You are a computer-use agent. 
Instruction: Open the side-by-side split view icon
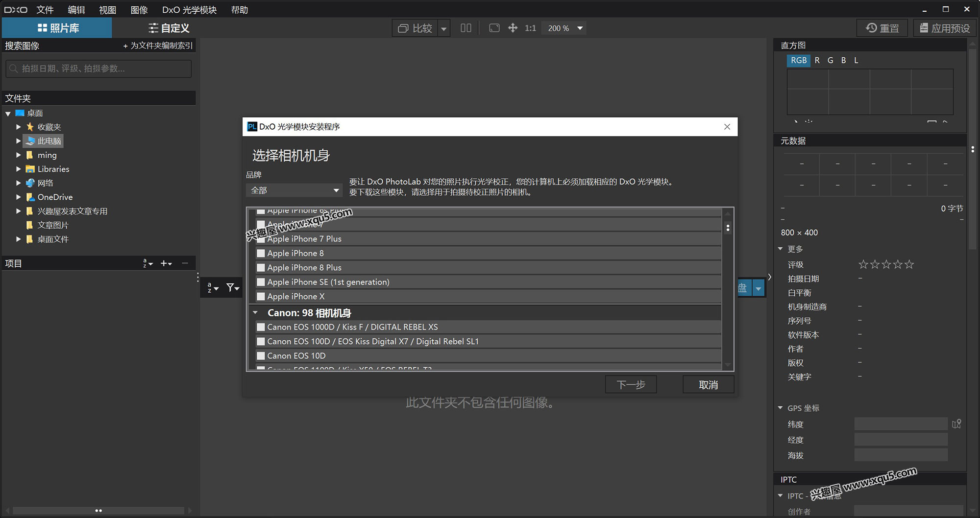pyautogui.click(x=465, y=28)
